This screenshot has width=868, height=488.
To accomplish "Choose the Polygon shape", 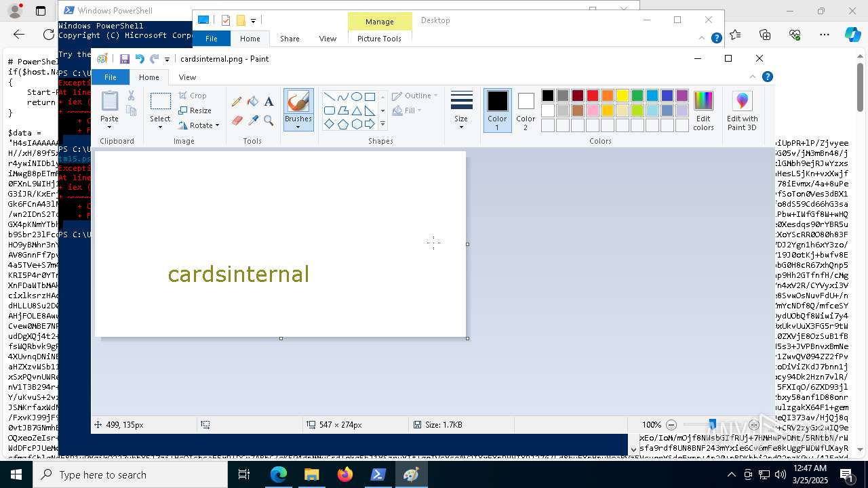I will point(342,110).
